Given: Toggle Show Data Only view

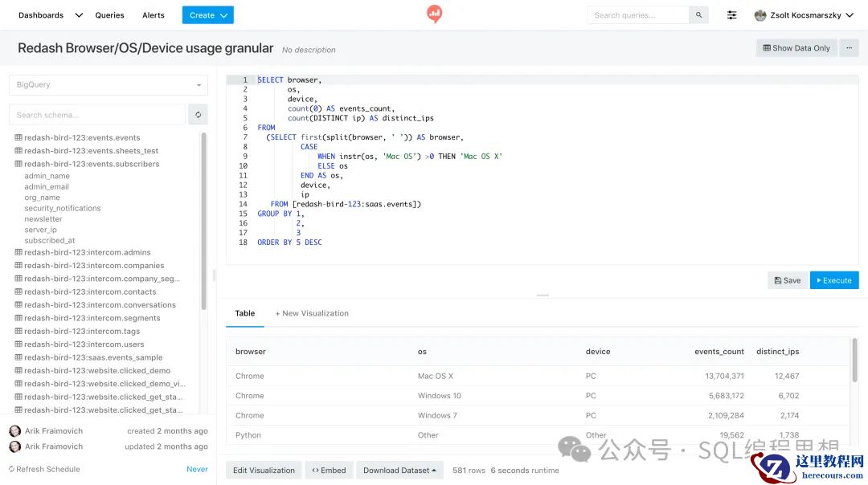Looking at the screenshot, I should (x=796, y=48).
